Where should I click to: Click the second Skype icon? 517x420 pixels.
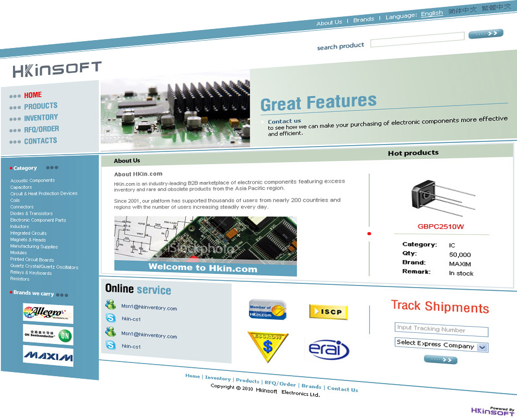110,345
